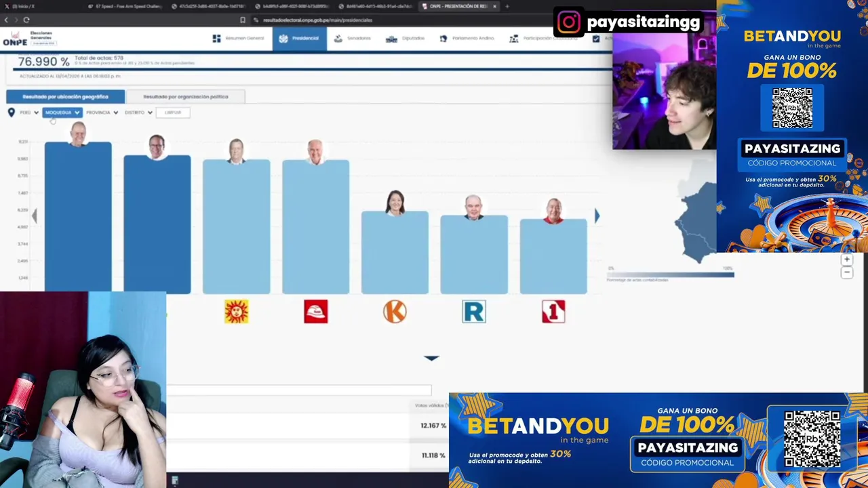
Task: Click the LIMPIAR filter button
Action: click(x=173, y=113)
